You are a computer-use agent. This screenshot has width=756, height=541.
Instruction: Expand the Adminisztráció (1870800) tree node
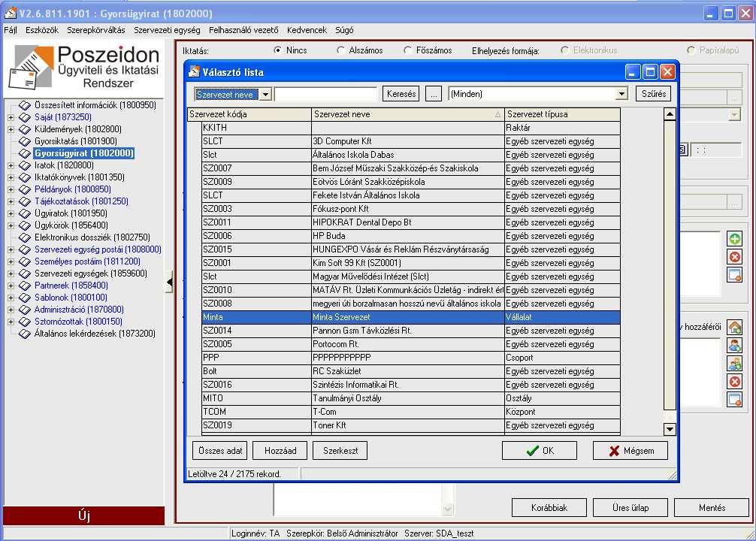point(11,310)
